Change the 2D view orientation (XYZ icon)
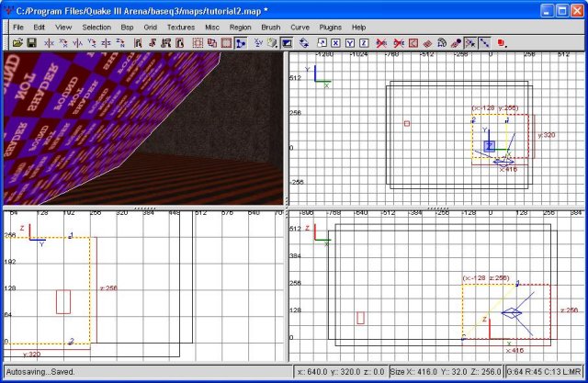Viewport: 588px width, 383px height. (x=258, y=43)
